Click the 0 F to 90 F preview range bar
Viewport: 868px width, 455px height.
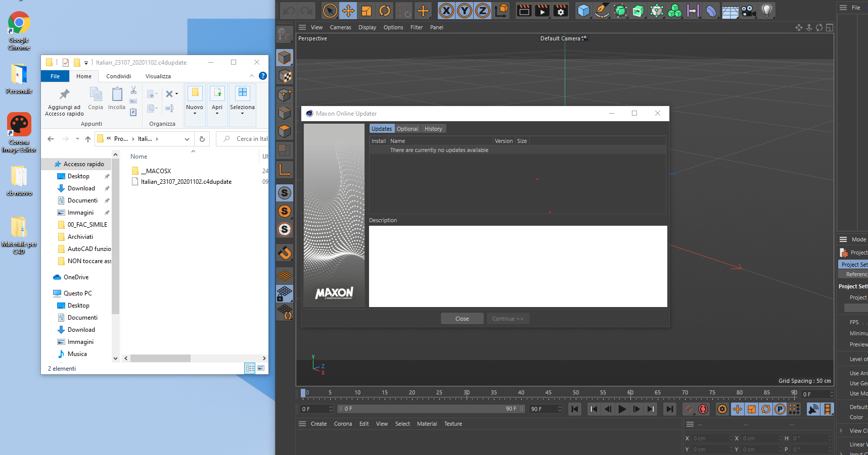click(431, 409)
